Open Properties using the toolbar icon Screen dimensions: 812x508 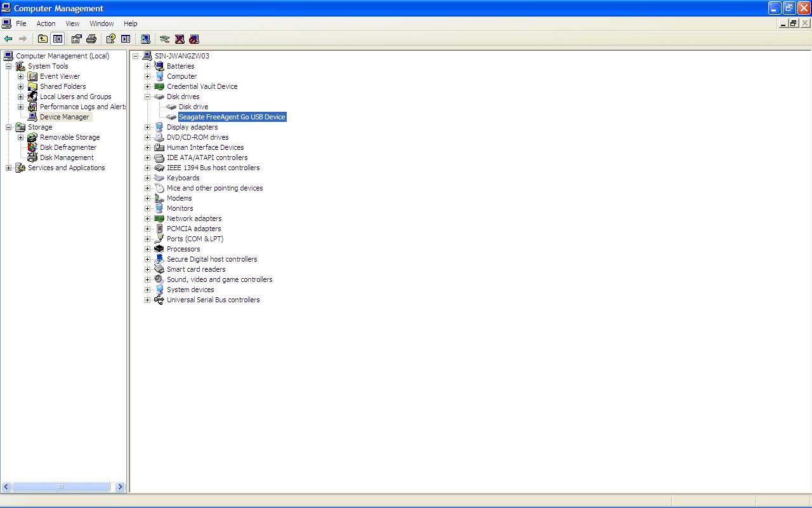(76, 39)
